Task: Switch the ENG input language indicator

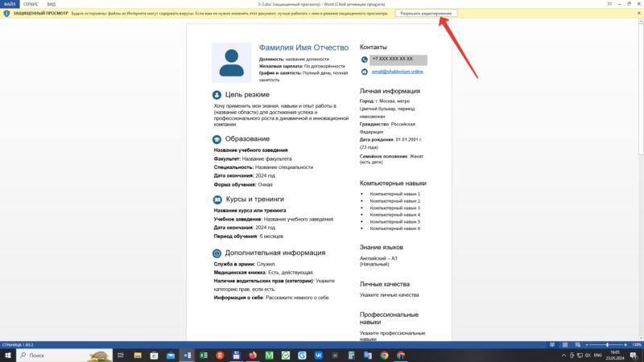Action: pyautogui.click(x=597, y=356)
